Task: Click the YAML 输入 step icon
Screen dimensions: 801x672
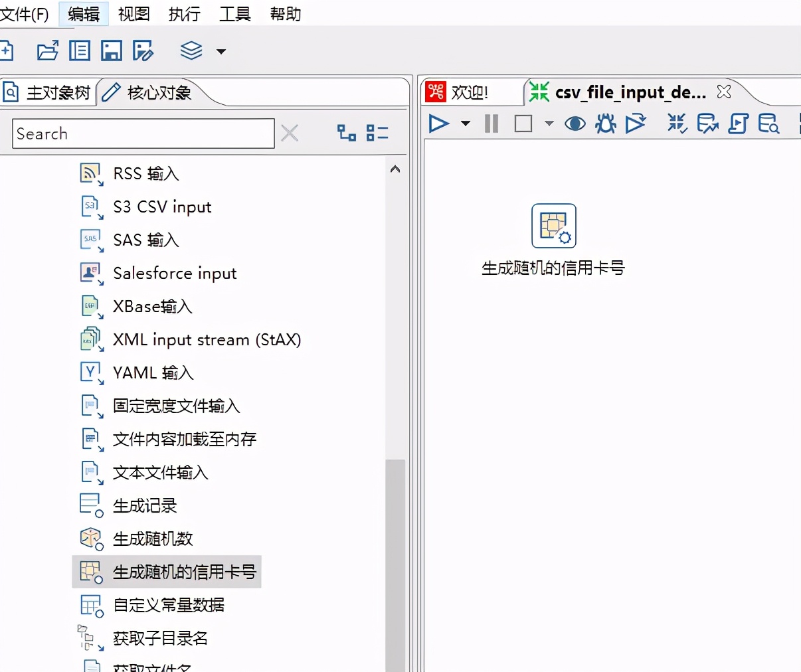Action: click(x=92, y=373)
